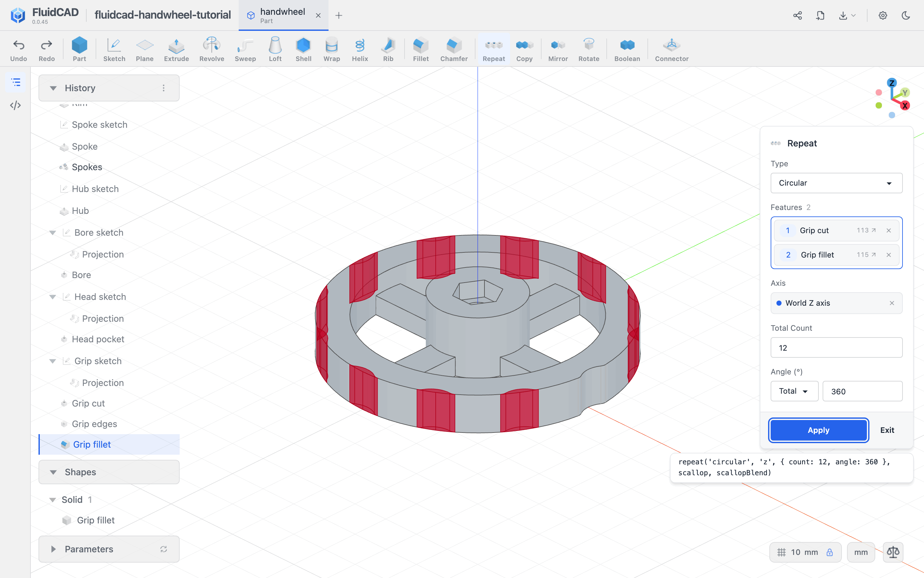The image size is (924, 578).
Task: Click the X axis on orientation gizmo
Action: pyautogui.click(x=904, y=106)
